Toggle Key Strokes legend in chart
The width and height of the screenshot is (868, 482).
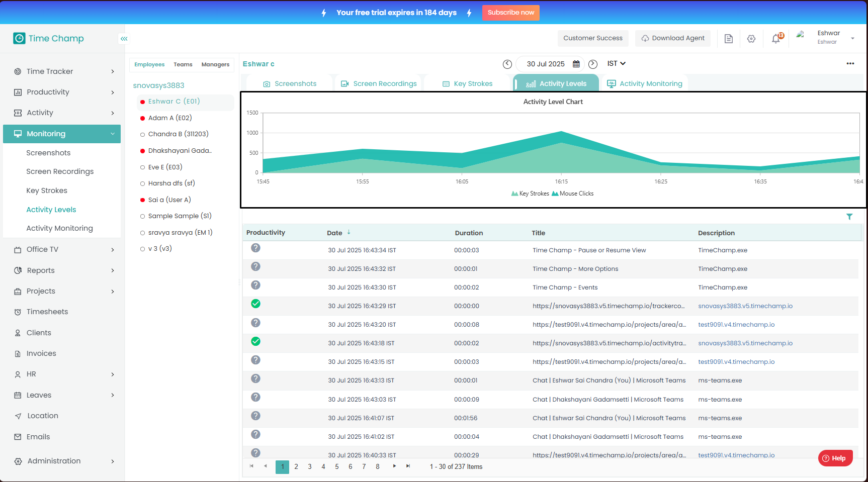point(530,194)
